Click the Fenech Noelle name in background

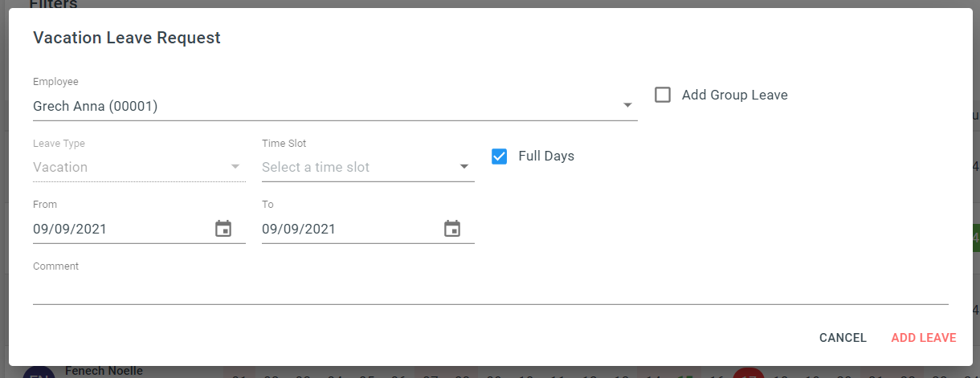tap(104, 371)
